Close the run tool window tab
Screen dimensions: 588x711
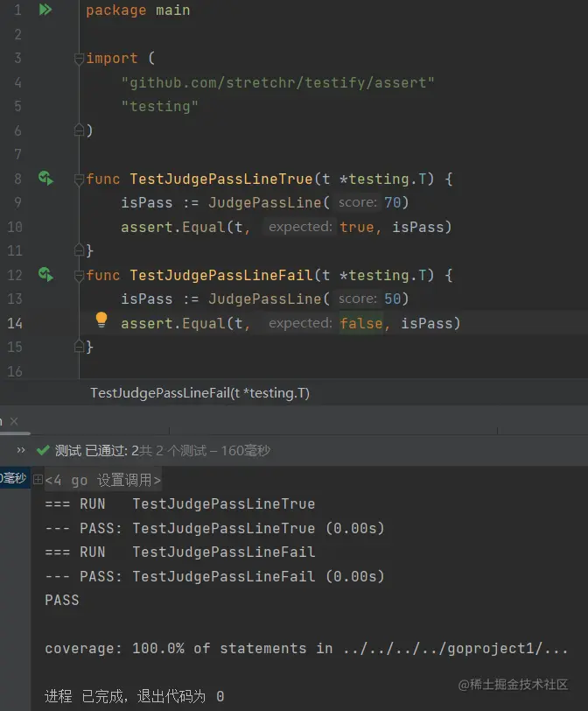14,421
